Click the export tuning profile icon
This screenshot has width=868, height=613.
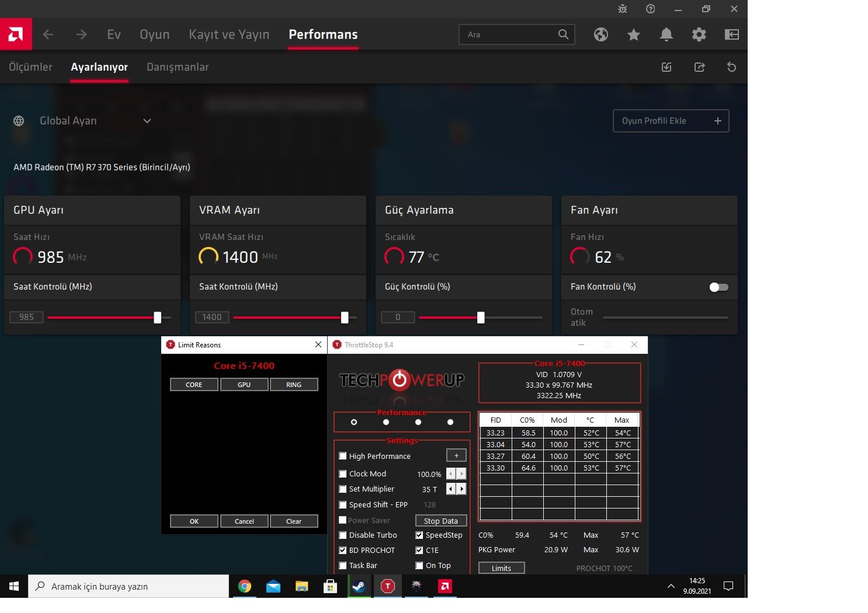point(699,67)
